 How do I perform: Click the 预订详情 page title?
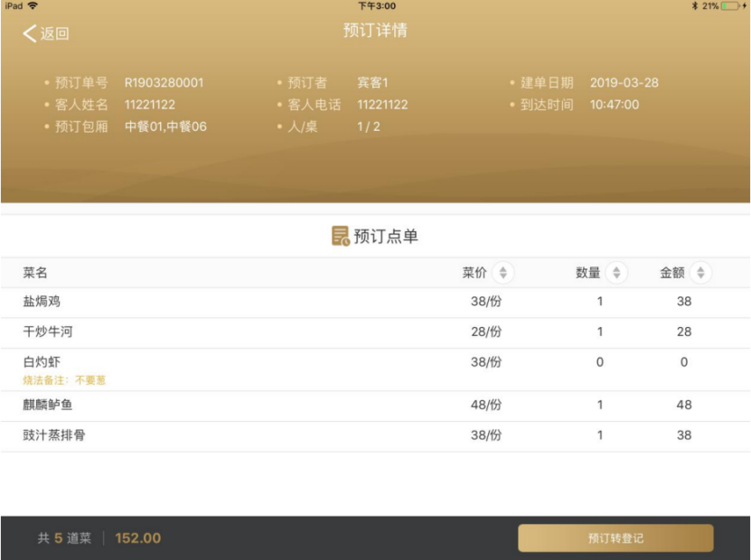click(x=375, y=30)
